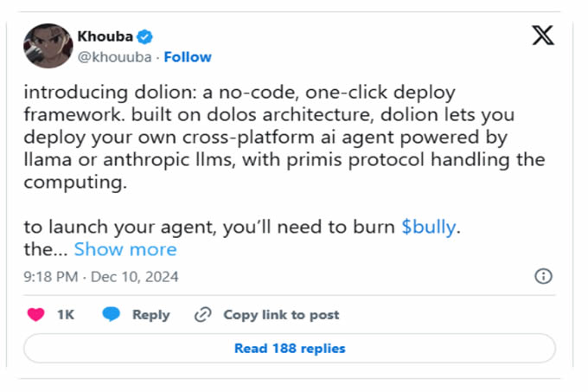This screenshot has width=588, height=392.
Task: Expand the post with Show more
Action: pyautogui.click(x=125, y=249)
